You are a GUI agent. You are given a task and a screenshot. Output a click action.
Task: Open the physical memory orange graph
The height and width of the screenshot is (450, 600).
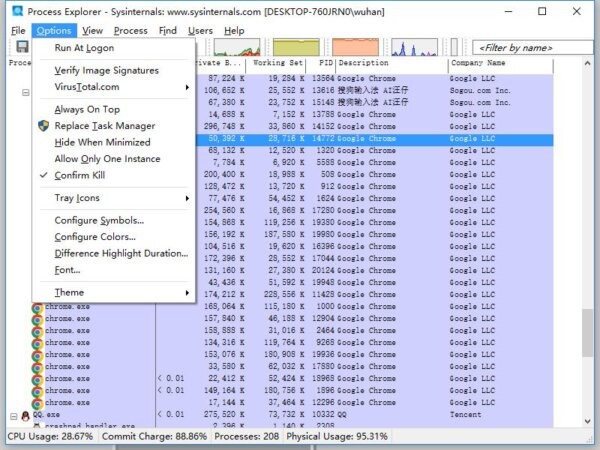pyautogui.click(x=355, y=47)
